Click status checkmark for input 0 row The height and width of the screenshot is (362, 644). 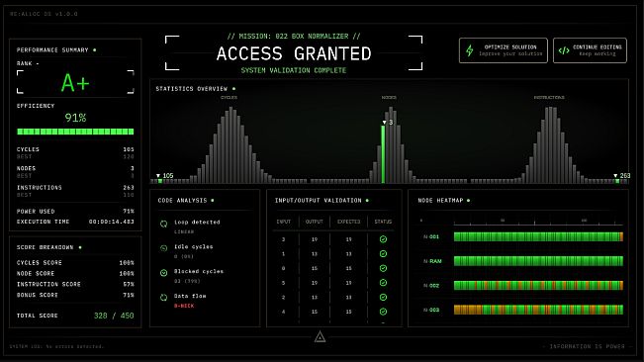coord(383,268)
